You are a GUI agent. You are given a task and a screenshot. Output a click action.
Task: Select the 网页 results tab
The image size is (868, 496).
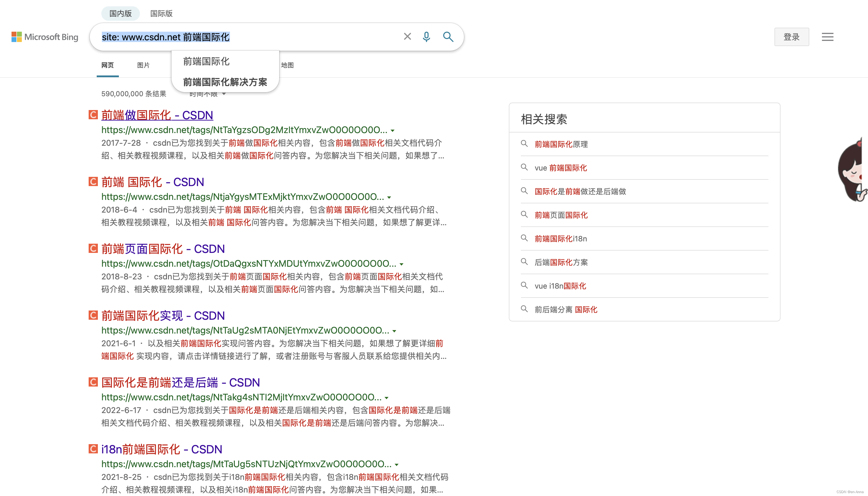(108, 65)
